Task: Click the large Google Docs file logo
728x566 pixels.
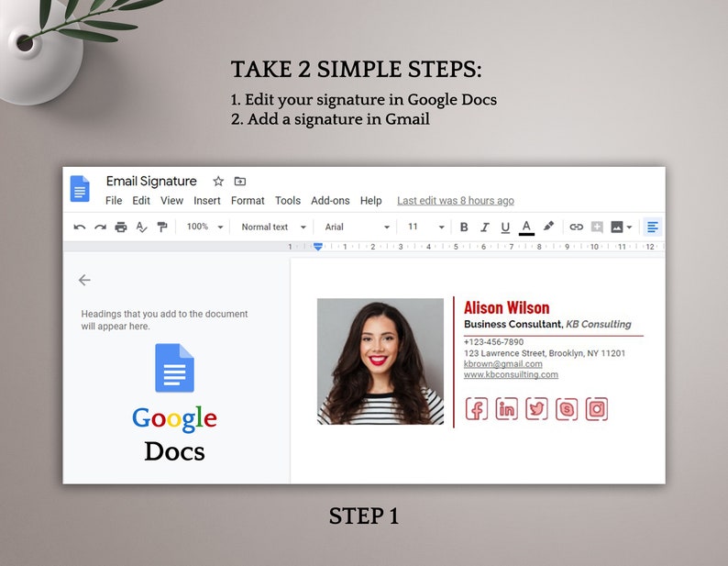Action: (174, 368)
